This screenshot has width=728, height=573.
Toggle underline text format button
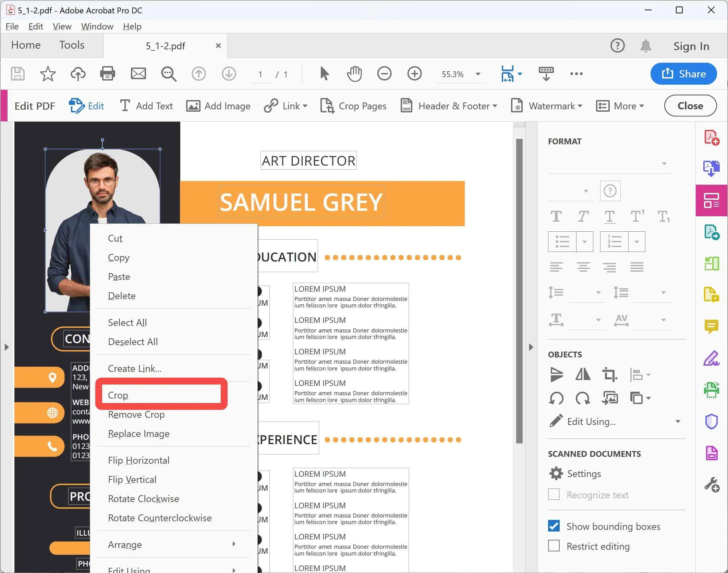610,217
